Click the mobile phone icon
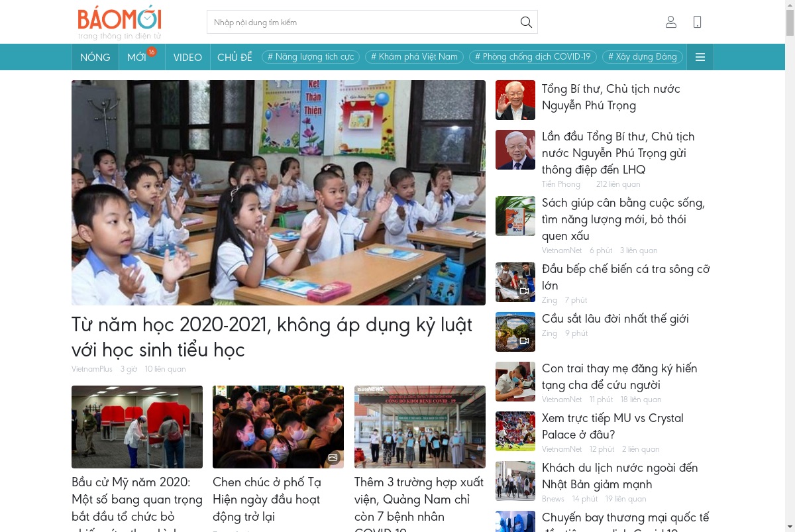This screenshot has height=532, width=795. (x=697, y=22)
